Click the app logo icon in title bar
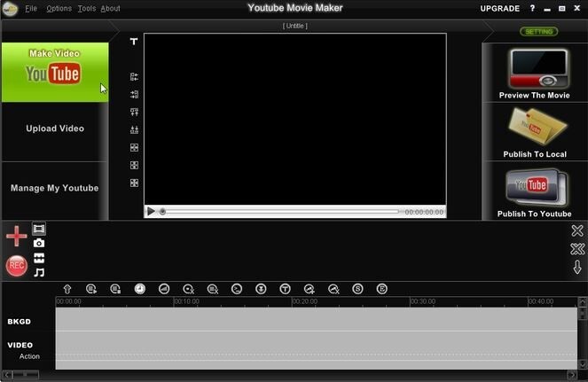 (10, 9)
